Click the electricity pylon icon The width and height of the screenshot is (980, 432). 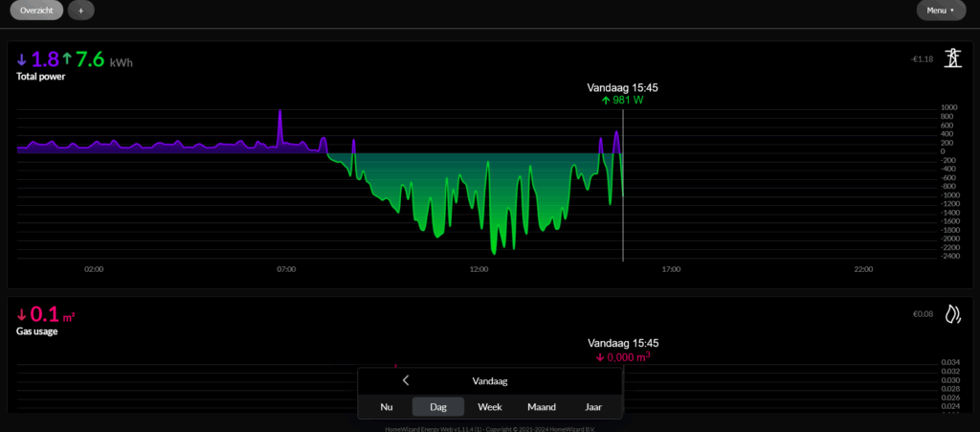click(x=952, y=58)
